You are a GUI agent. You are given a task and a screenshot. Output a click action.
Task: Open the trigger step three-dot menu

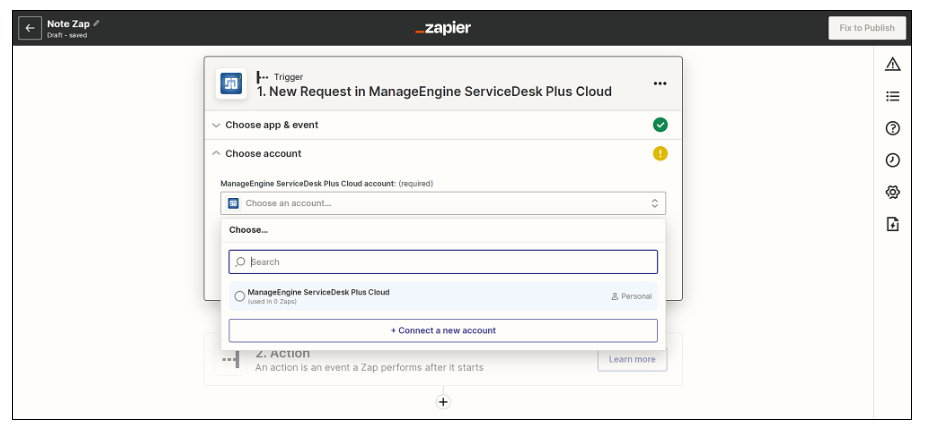[x=660, y=83]
